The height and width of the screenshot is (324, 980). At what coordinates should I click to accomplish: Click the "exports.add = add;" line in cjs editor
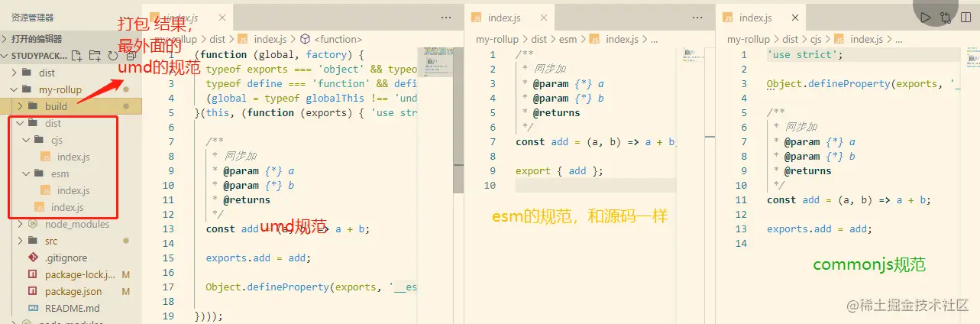tap(819, 228)
